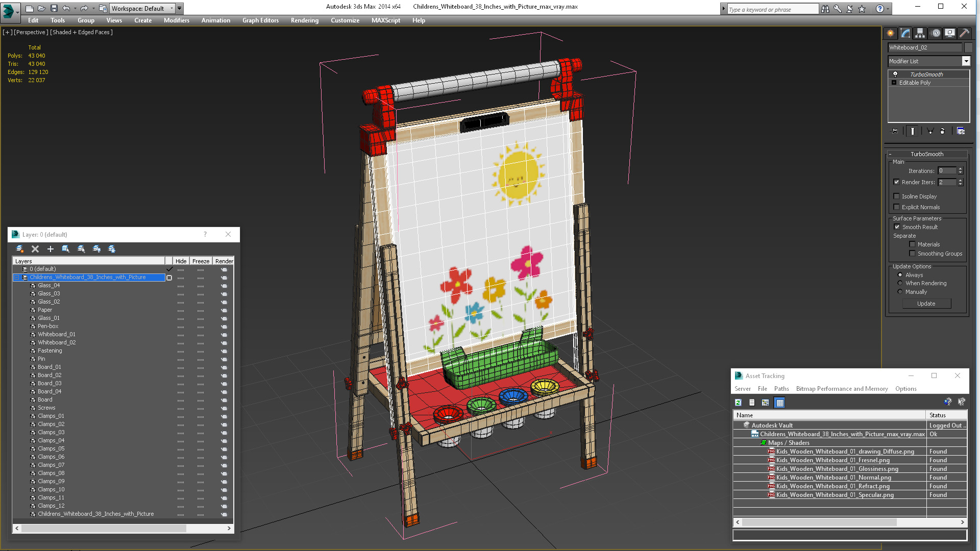Toggle the Render Iters checkbox
The width and height of the screenshot is (980, 551).
pyautogui.click(x=897, y=182)
